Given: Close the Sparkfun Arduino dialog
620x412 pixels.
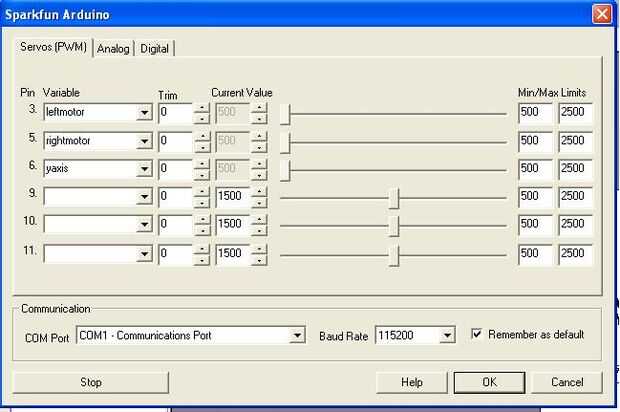Looking at the screenshot, I should (x=602, y=14).
